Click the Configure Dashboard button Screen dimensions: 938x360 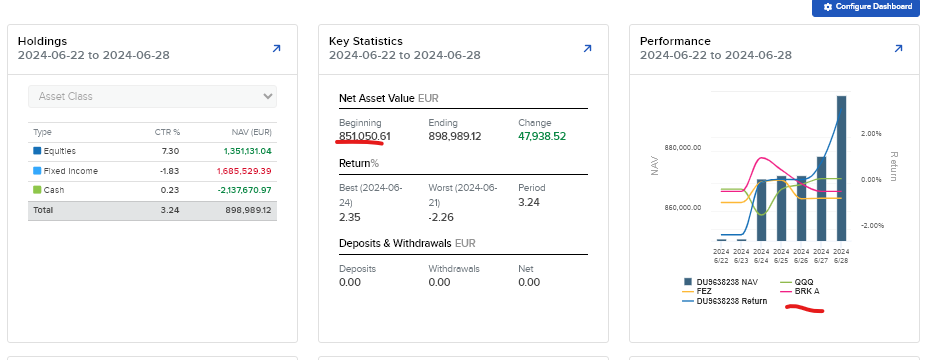tap(866, 7)
